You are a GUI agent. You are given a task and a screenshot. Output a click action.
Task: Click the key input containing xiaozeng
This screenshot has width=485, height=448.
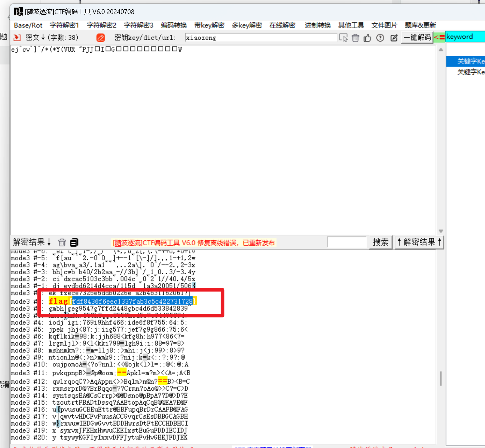point(261,38)
